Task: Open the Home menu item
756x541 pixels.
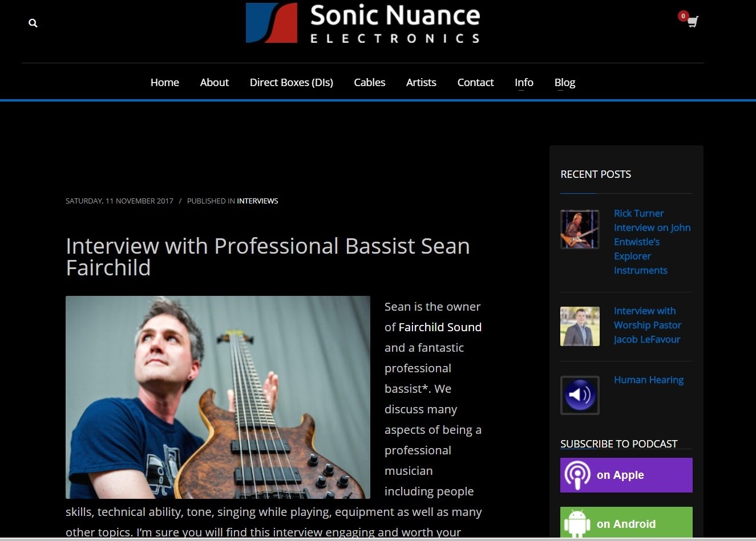Action: (164, 82)
